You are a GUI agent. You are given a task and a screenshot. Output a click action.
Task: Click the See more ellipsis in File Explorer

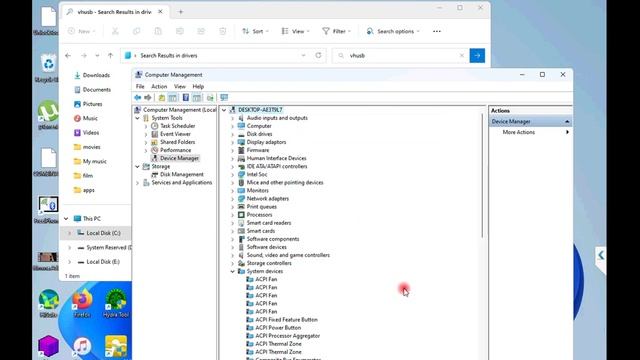point(437,31)
